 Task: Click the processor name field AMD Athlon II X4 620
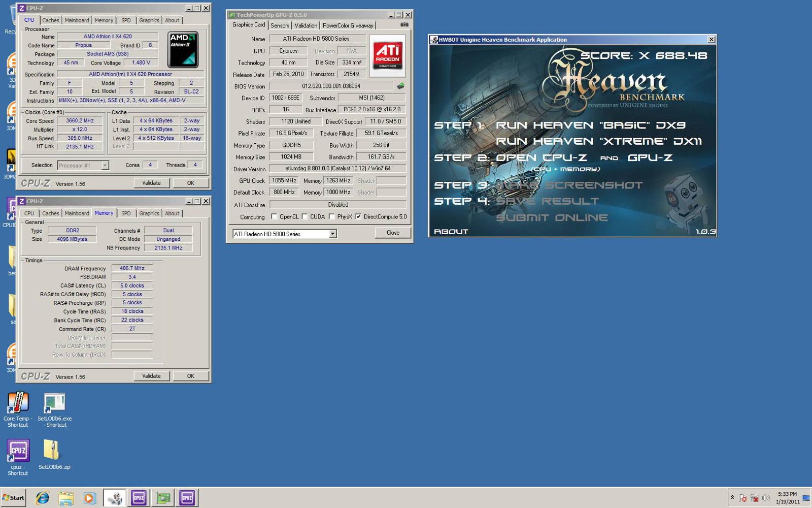tap(108, 37)
